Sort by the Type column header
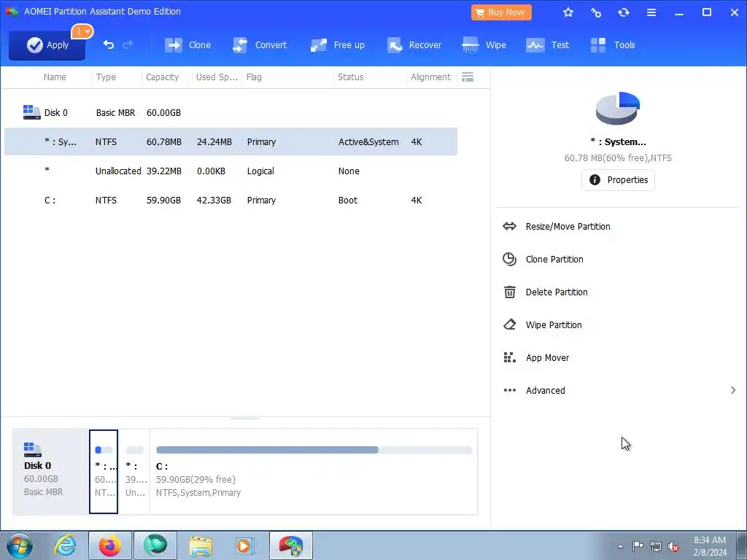Image resolution: width=747 pixels, height=560 pixels. [106, 77]
